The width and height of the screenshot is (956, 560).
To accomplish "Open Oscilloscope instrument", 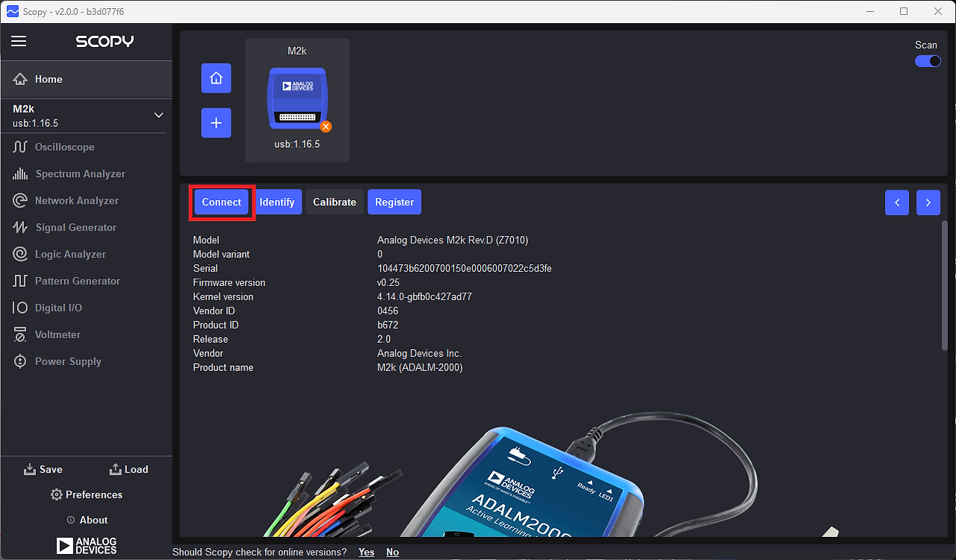I will [x=87, y=147].
